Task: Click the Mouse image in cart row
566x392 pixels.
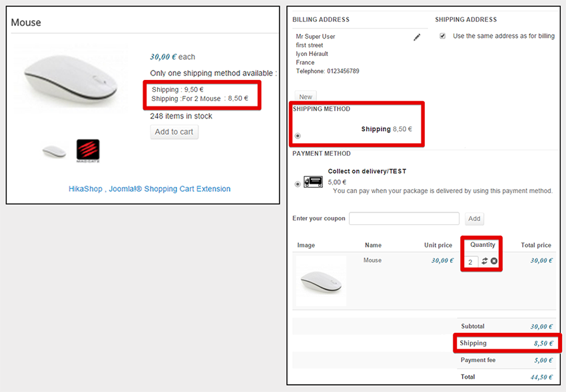Action: point(321,281)
